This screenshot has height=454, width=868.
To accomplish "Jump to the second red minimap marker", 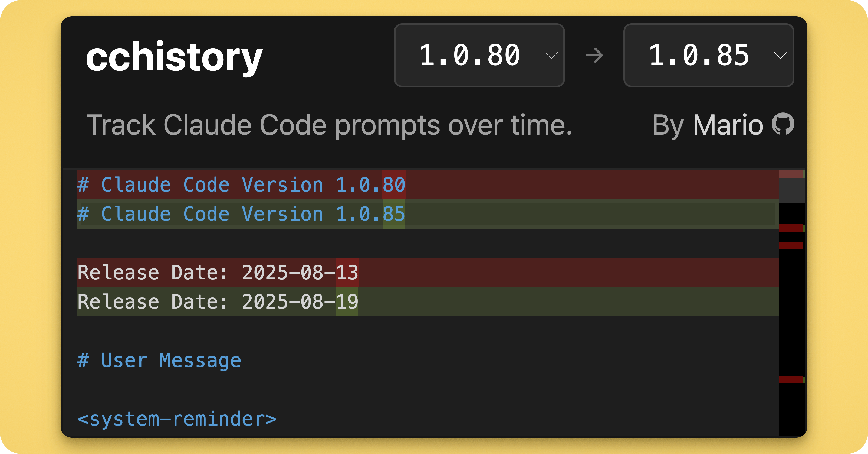I will coord(791,228).
